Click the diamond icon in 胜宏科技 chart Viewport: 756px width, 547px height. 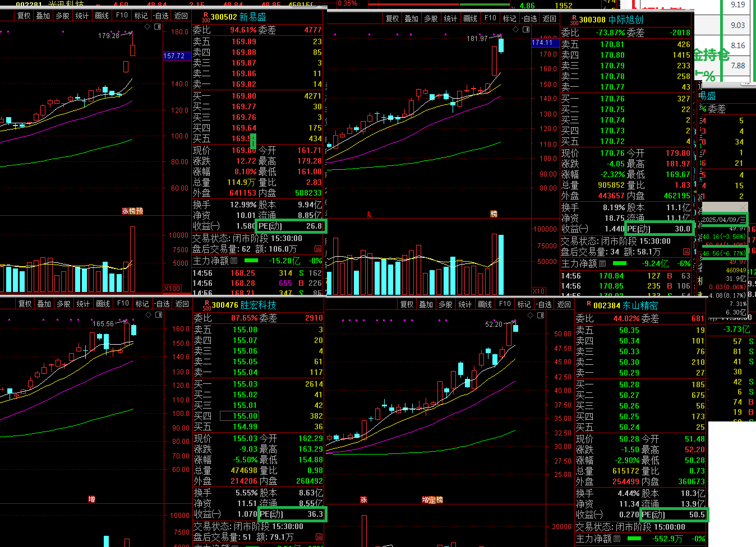click(148, 315)
